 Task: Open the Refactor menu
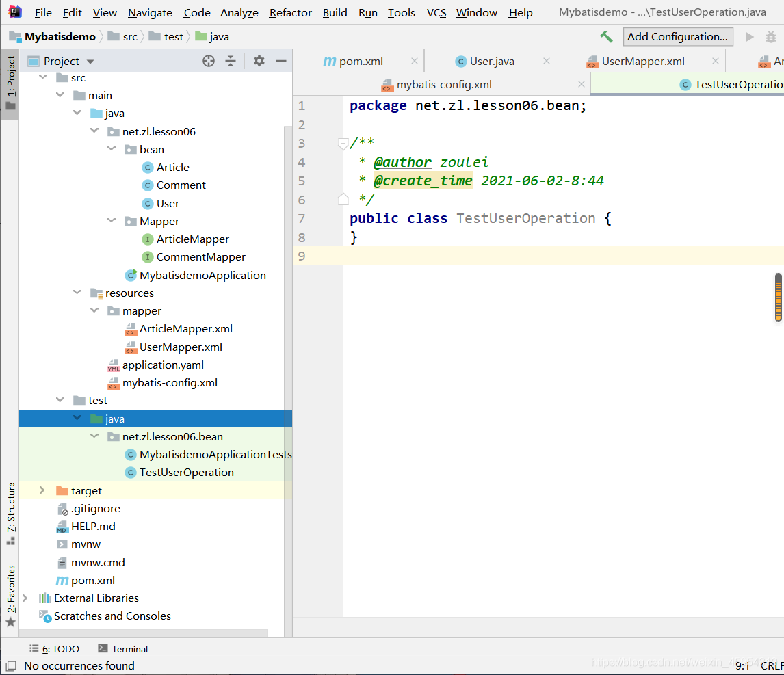tap(290, 12)
